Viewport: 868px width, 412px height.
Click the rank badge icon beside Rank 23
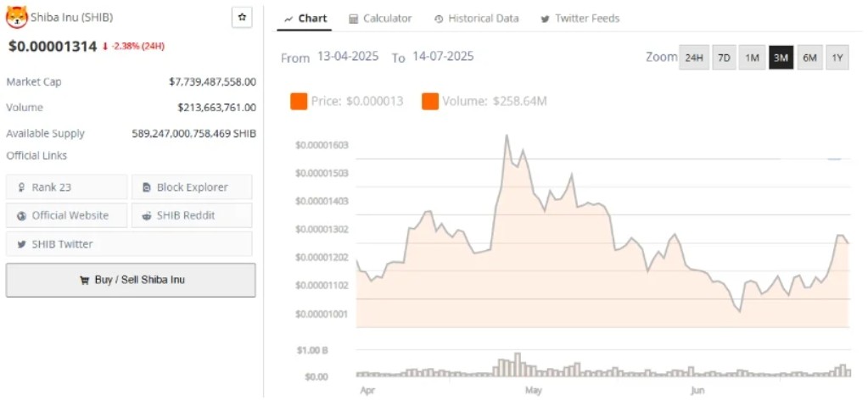pyautogui.click(x=21, y=187)
